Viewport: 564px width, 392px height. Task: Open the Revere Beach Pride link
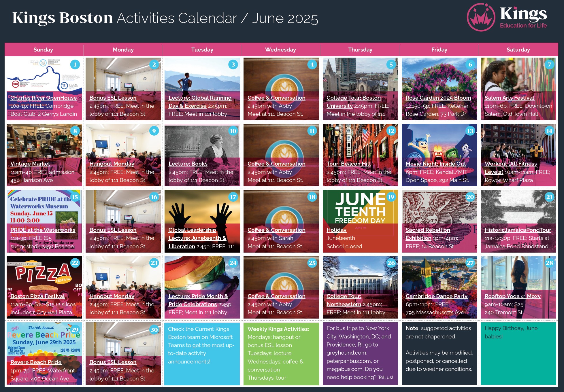[36, 362]
